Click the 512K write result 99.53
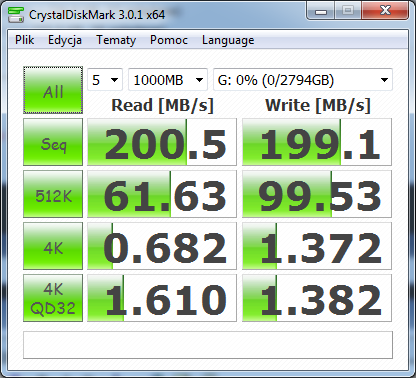The image size is (416, 378). 317,194
